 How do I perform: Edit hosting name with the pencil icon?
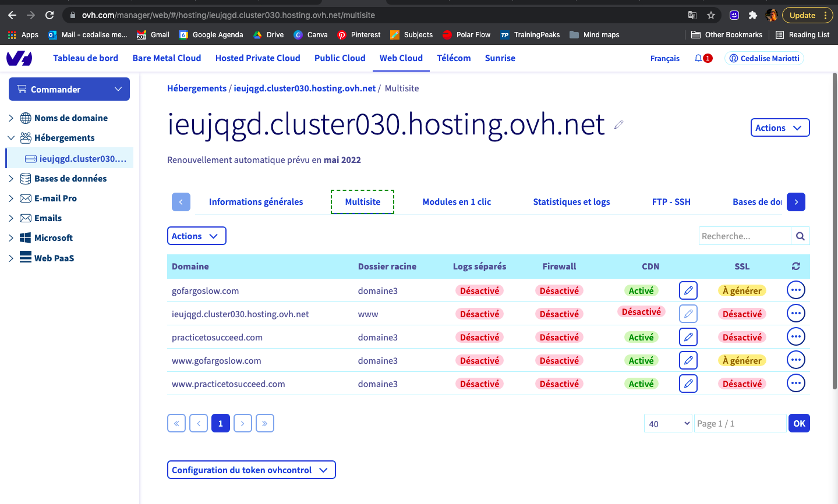618,125
